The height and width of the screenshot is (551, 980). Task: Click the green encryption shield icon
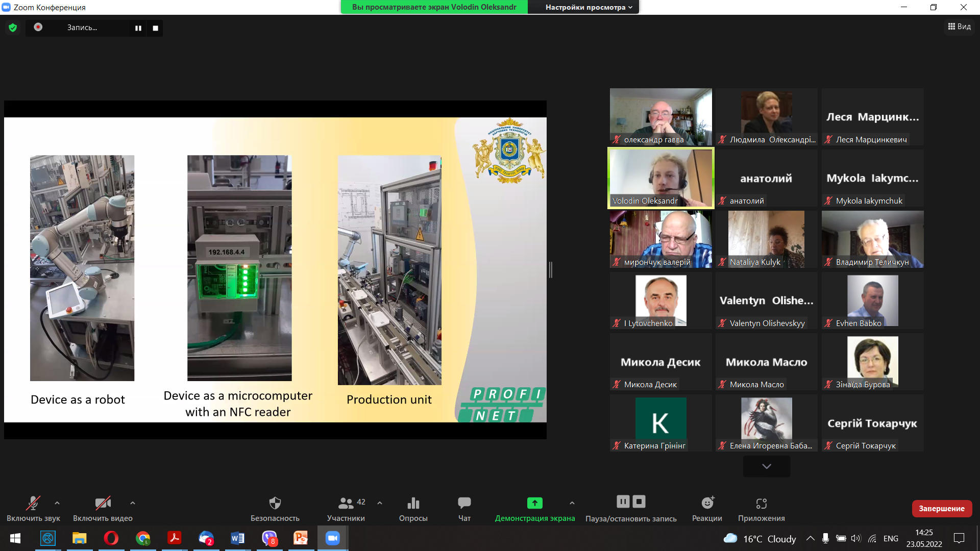(x=13, y=28)
